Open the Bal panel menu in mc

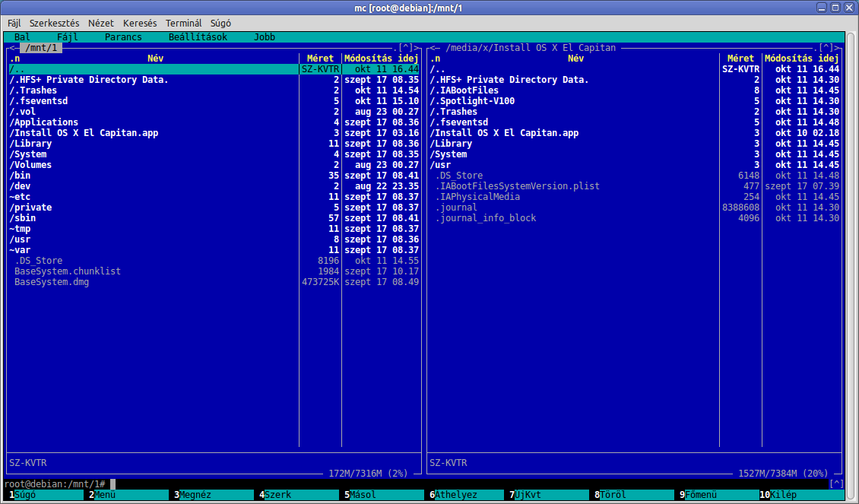click(23, 37)
